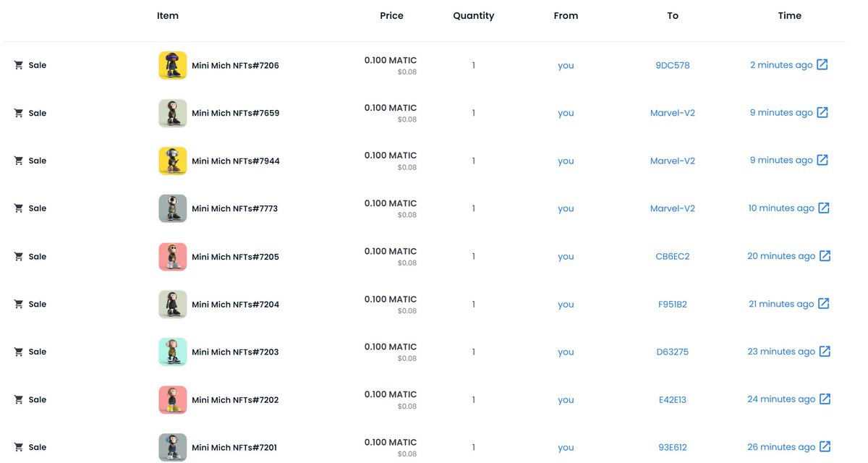Open external link icon for #7944 row
868x463 pixels.
(x=822, y=160)
